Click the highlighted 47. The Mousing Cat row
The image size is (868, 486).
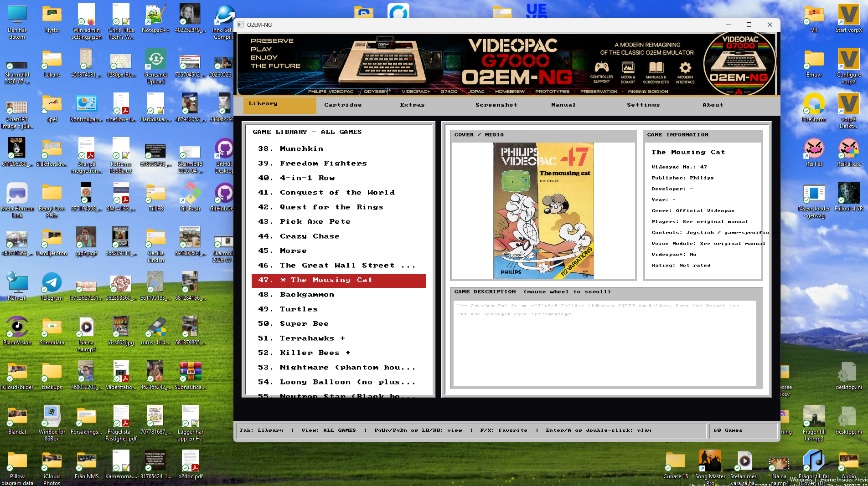tap(338, 281)
